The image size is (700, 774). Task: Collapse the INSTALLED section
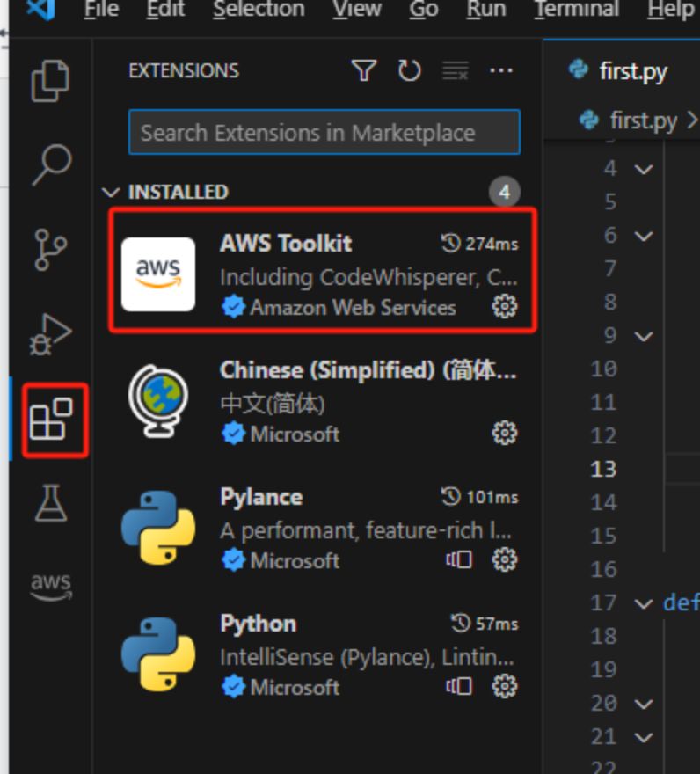111,192
